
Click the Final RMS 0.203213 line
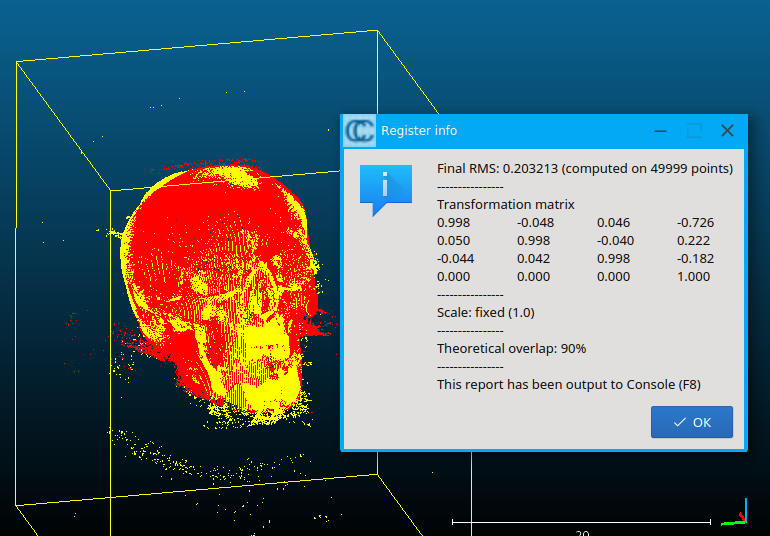coord(584,168)
